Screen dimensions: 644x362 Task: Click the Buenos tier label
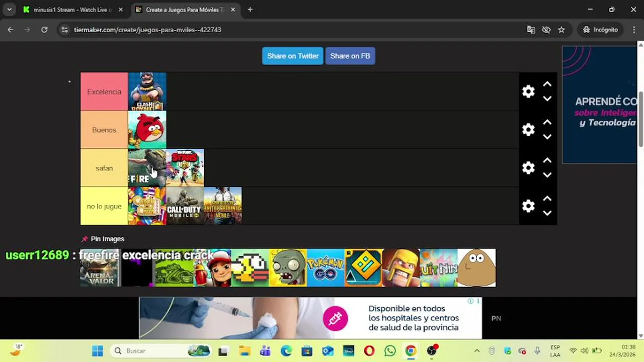pos(104,130)
